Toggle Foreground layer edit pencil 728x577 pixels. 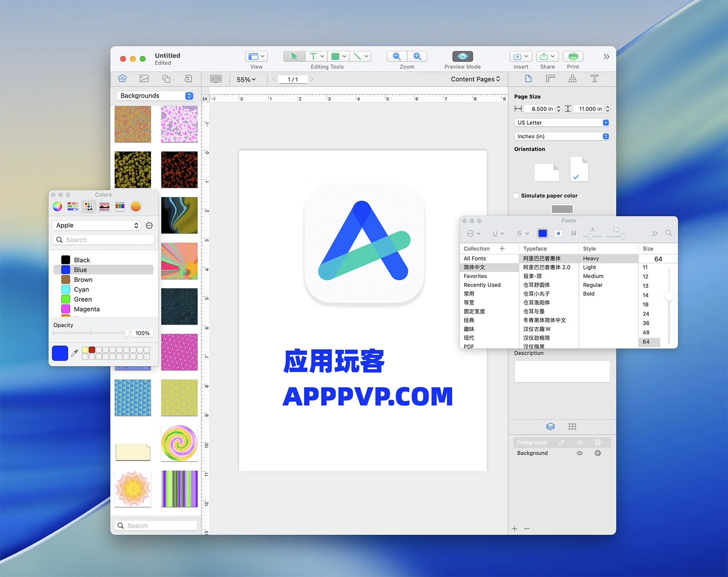561,442
